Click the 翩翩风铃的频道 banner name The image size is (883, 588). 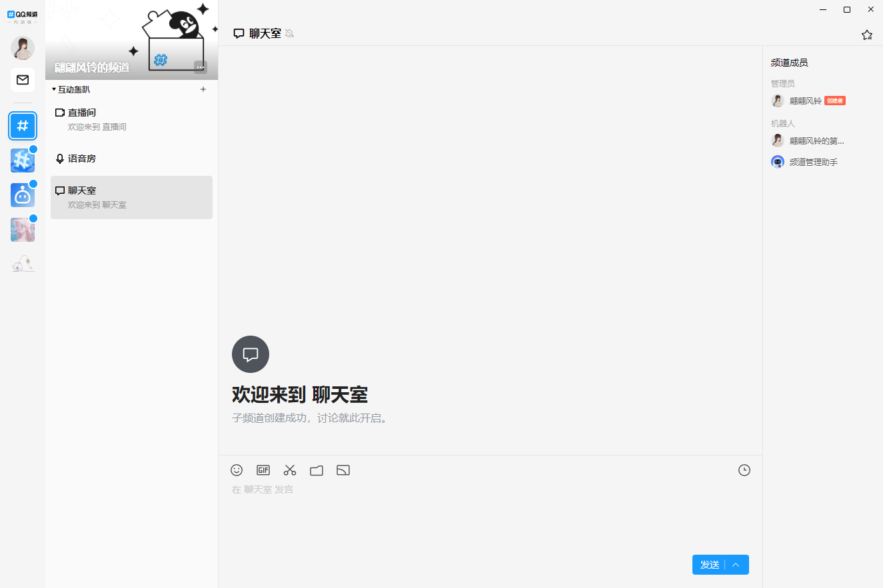pos(92,67)
